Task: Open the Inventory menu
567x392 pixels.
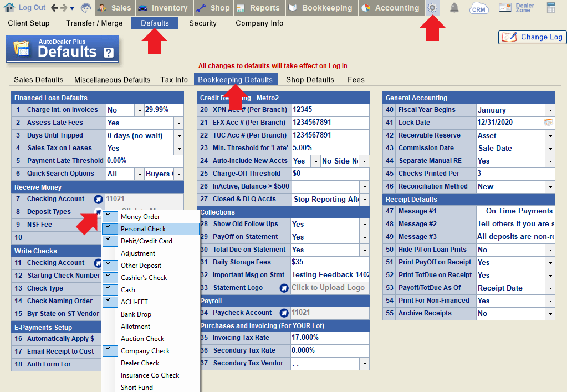Action: pyautogui.click(x=164, y=8)
